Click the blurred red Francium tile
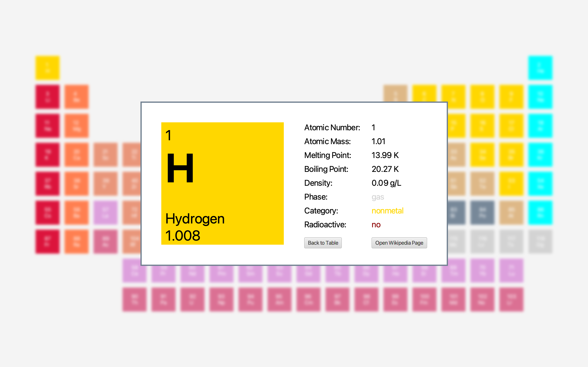Screen dimensions: 588x367 coord(47,242)
